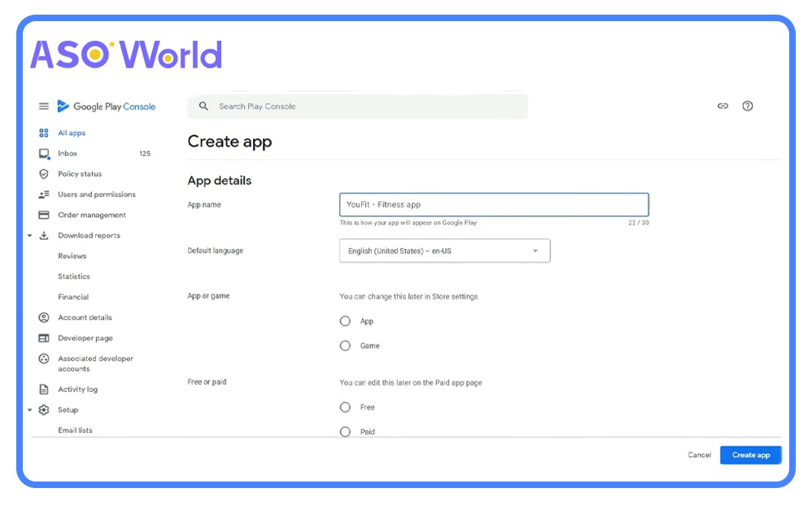Image resolution: width=812 pixels, height=510 pixels.
Task: Click the Account details person icon
Action: (44, 317)
